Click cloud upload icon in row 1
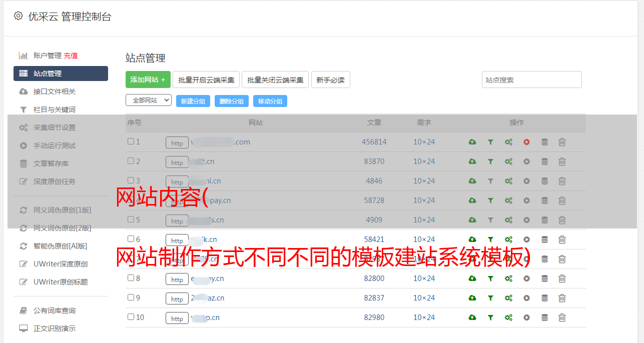This screenshot has height=343, width=644. pyautogui.click(x=472, y=142)
